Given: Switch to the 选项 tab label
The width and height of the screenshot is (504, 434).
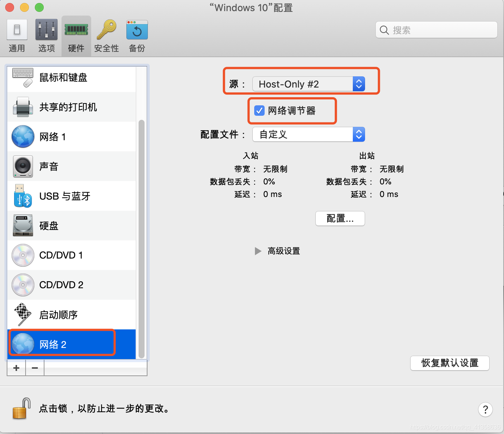Looking at the screenshot, I should 47,48.
